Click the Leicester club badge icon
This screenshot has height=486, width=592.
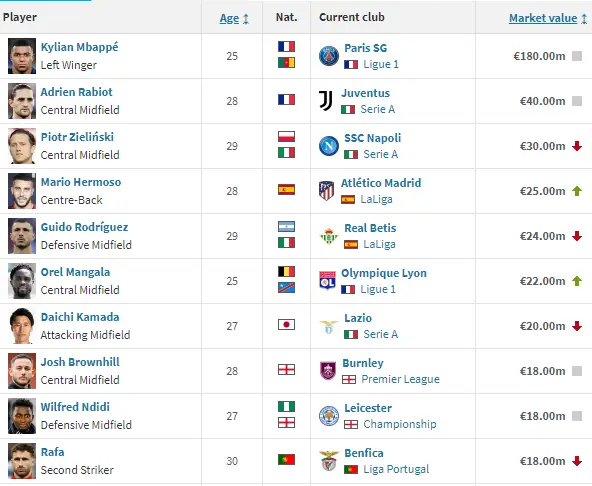click(x=328, y=416)
